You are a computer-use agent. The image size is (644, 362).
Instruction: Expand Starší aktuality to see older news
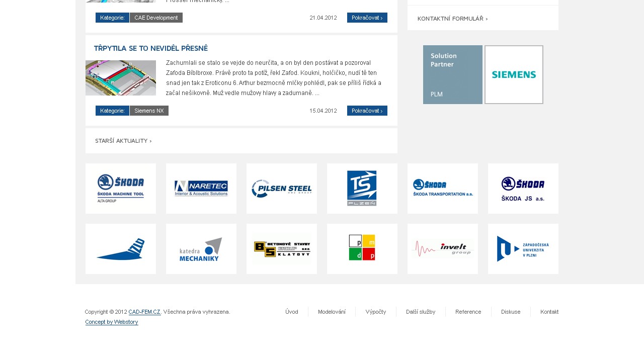tap(123, 140)
